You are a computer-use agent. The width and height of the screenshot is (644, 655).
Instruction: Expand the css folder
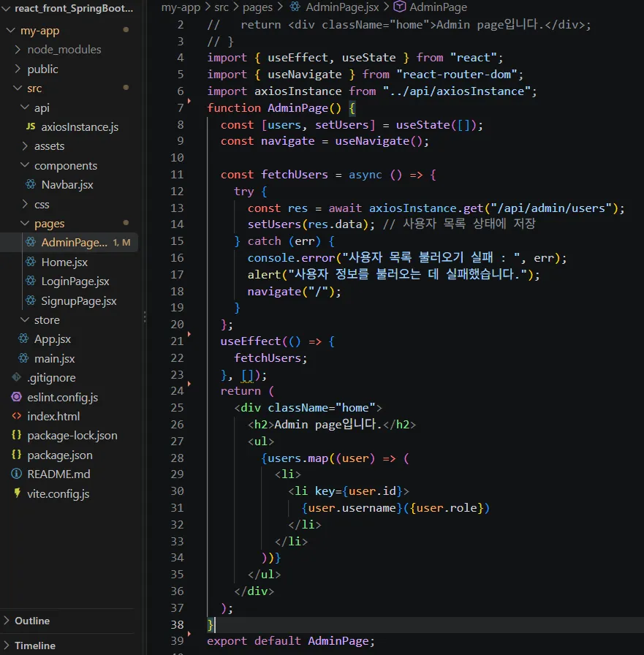[25, 204]
